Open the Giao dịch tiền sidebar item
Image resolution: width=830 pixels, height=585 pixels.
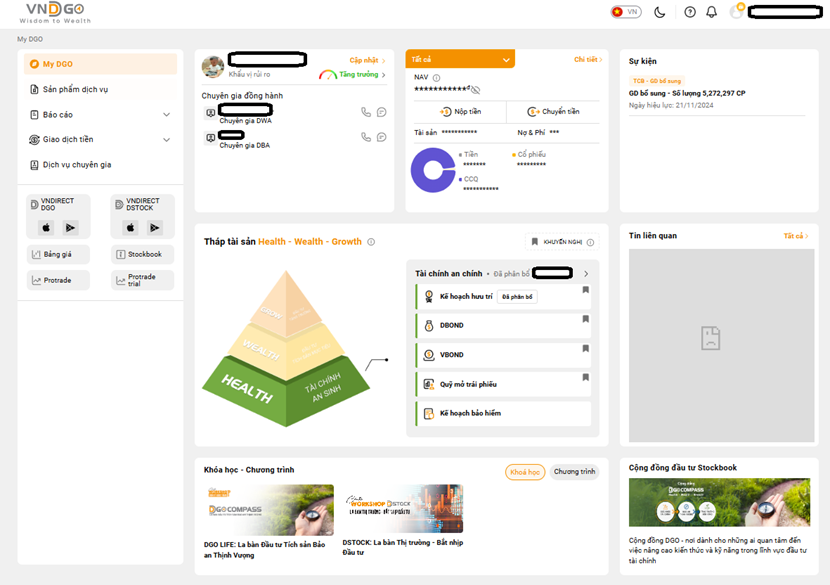pyautogui.click(x=101, y=139)
